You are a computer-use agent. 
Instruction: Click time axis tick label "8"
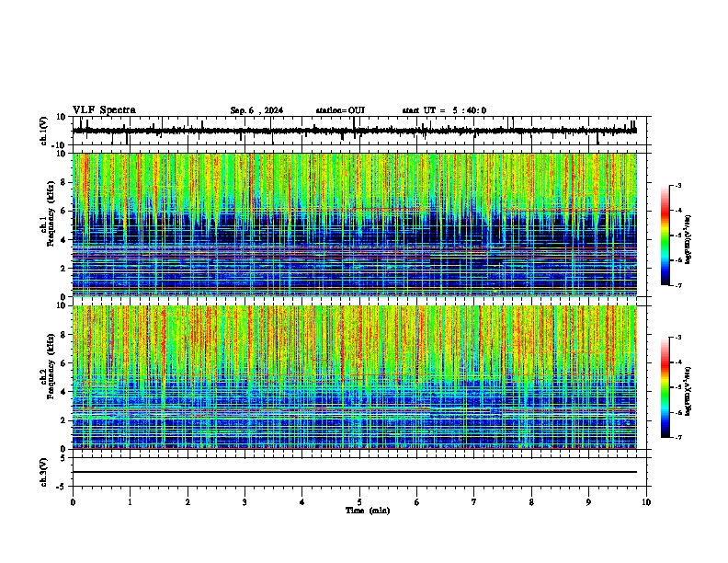[x=531, y=502]
